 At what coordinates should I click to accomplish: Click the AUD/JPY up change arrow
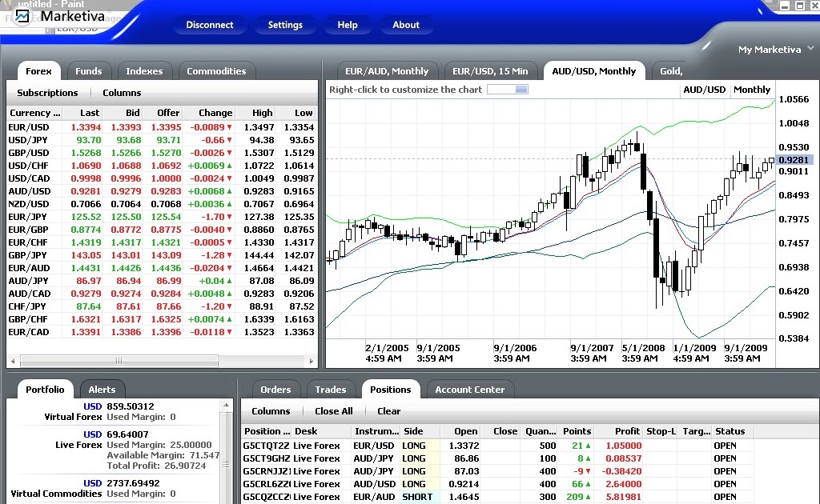(229, 281)
